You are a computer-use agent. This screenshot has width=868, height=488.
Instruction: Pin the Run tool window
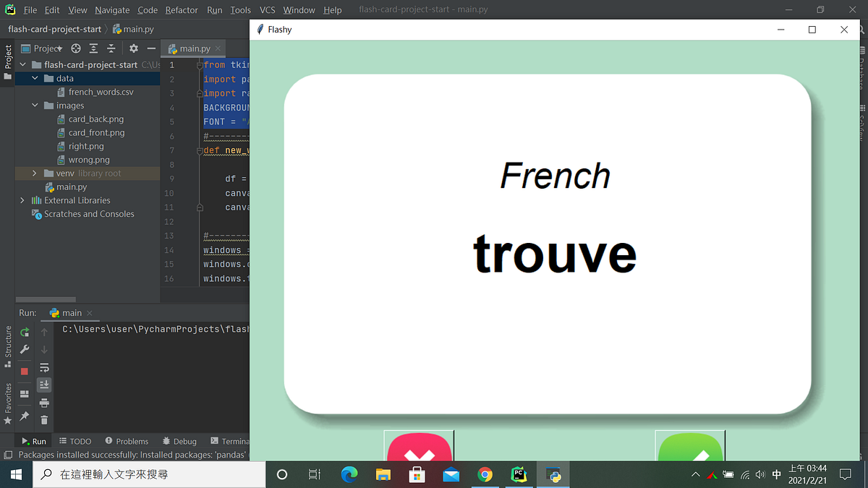click(x=24, y=416)
